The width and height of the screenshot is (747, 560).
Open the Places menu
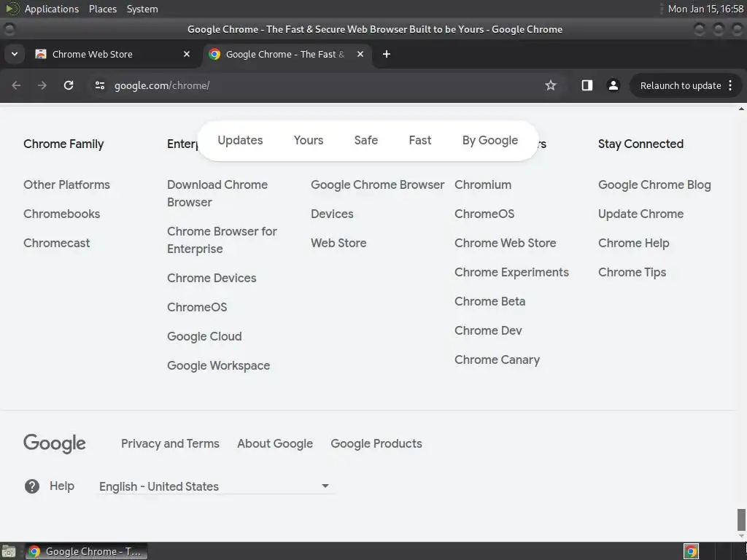pyautogui.click(x=102, y=9)
